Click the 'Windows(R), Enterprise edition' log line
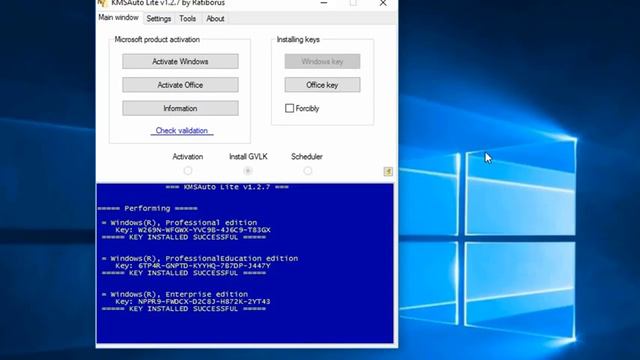This screenshot has width=640, height=360. (175, 294)
